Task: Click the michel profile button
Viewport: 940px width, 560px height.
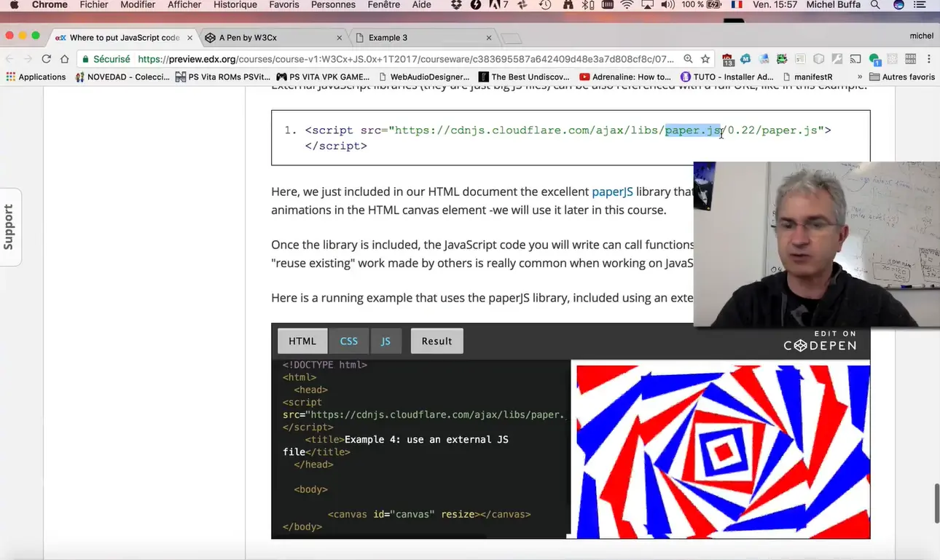Action: tap(921, 36)
